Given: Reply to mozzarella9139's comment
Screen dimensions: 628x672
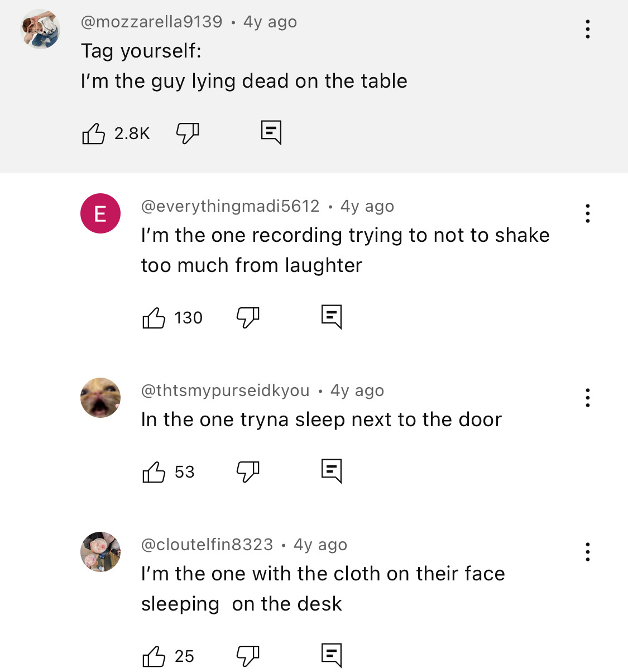Looking at the screenshot, I should point(271,132).
